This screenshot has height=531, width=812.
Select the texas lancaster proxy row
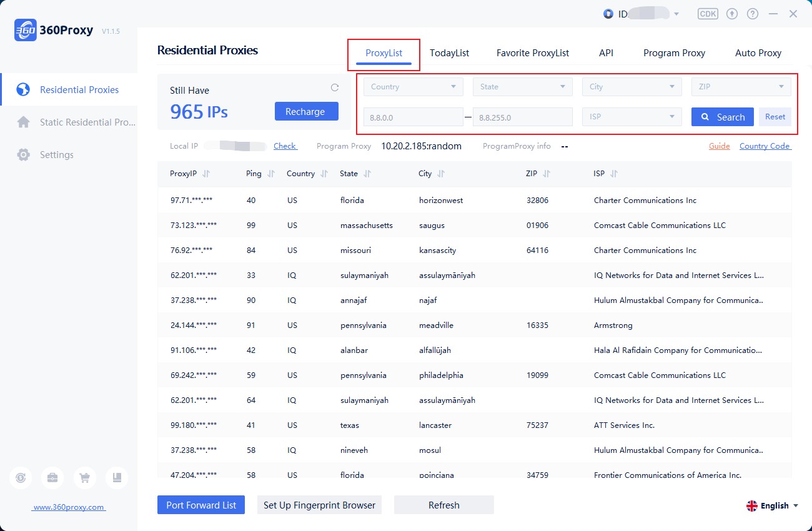(x=475, y=425)
